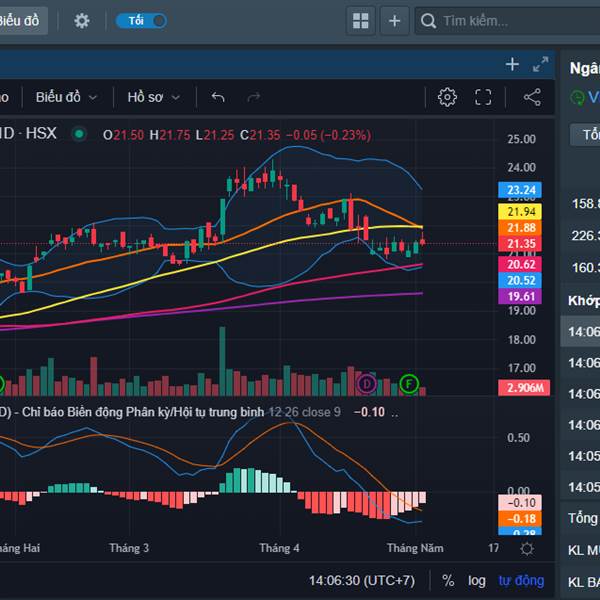The height and width of the screenshot is (600, 600).
Task: Redo chart action
Action: tap(254, 97)
